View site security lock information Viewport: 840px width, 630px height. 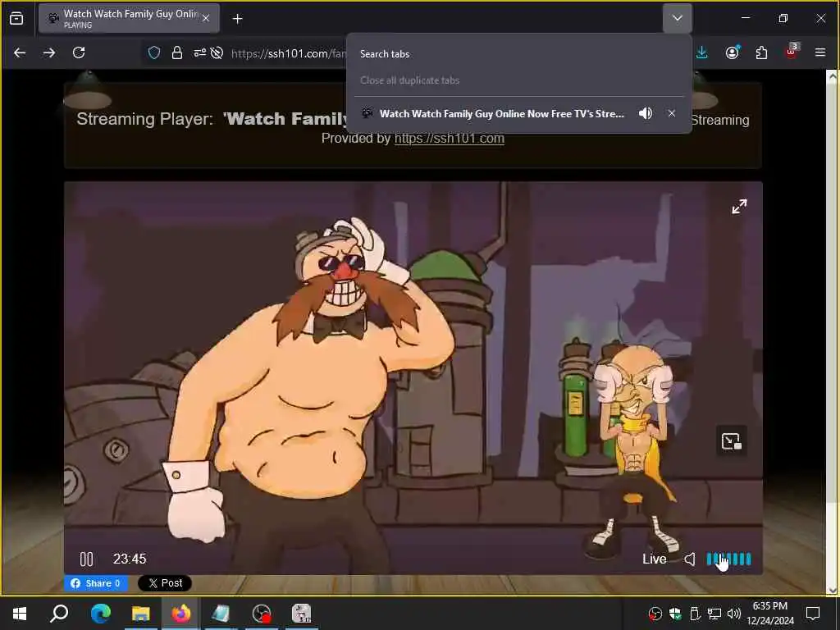click(177, 52)
